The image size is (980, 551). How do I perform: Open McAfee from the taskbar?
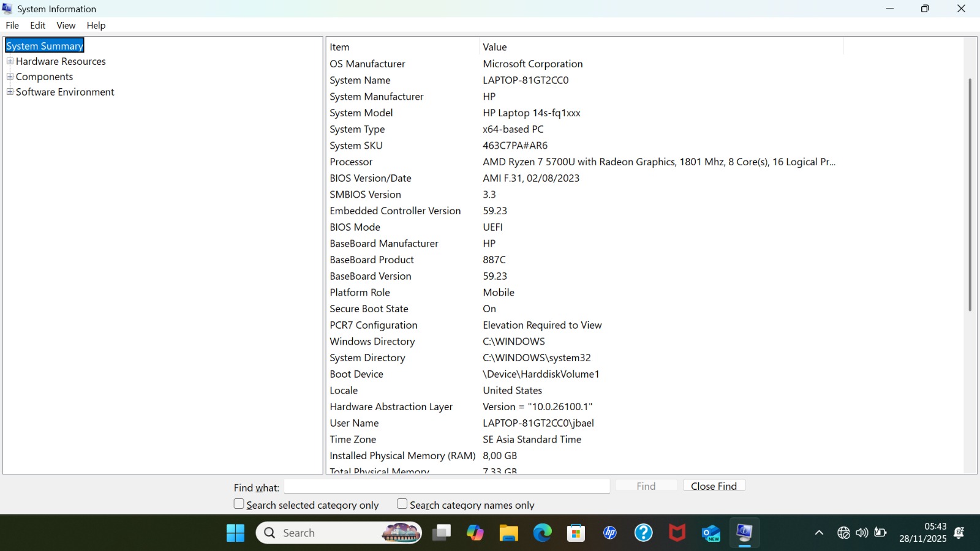point(677,533)
